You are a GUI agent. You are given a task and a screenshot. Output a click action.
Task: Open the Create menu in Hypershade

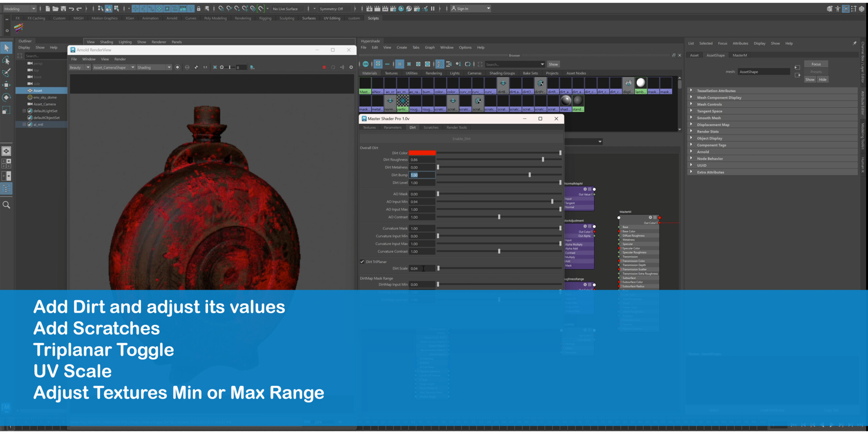401,47
